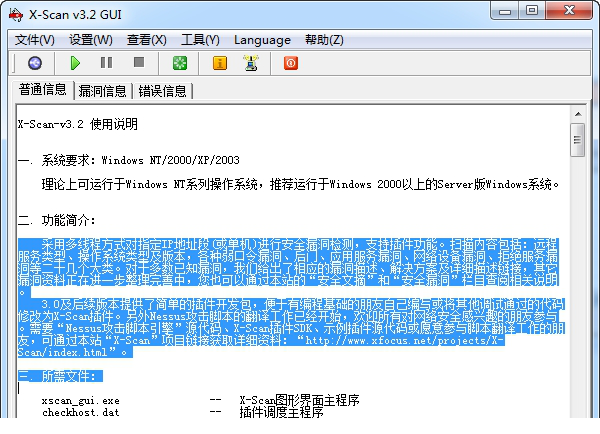600x434 pixels.
Task: Click the file name 'xscan_gui.exe'
Action: [81, 401]
